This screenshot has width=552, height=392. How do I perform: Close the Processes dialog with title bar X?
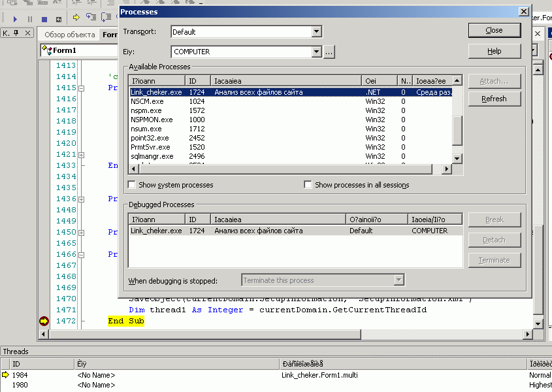click(x=524, y=12)
